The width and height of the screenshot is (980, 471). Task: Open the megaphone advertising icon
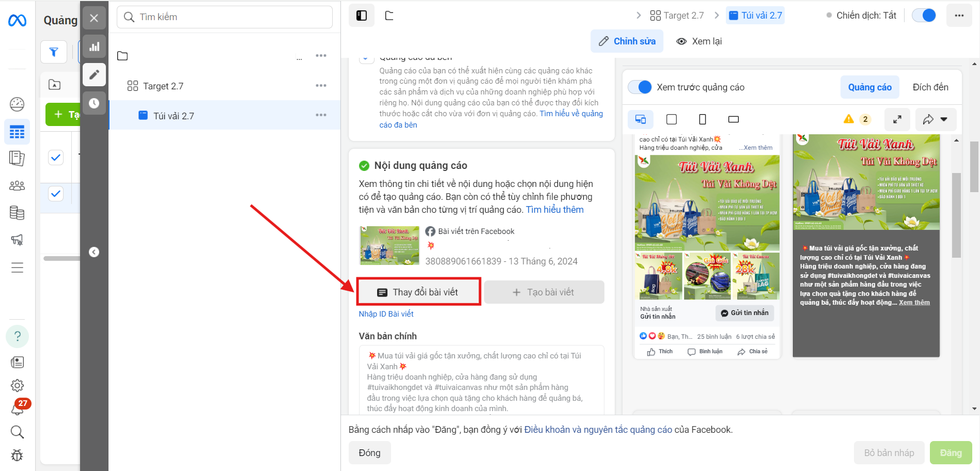tap(17, 240)
